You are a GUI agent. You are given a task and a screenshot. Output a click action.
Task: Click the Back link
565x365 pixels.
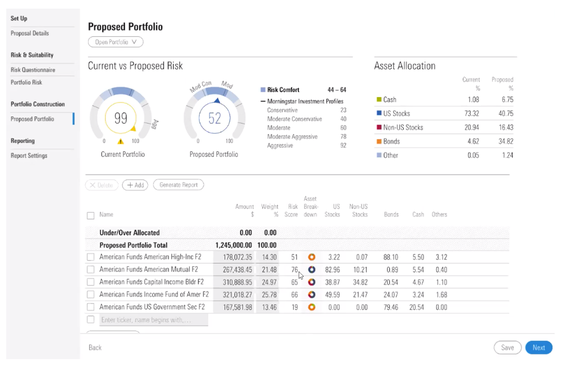[95, 347]
